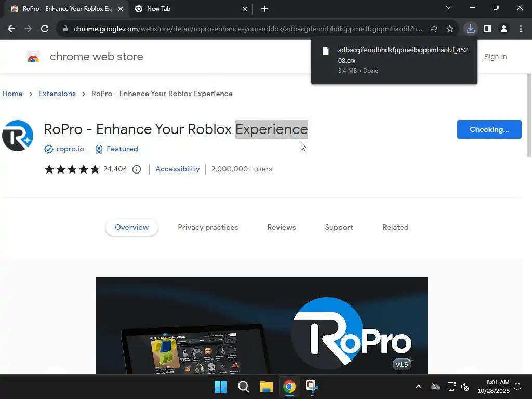Go back using the browser back arrow

pyautogui.click(x=11, y=29)
